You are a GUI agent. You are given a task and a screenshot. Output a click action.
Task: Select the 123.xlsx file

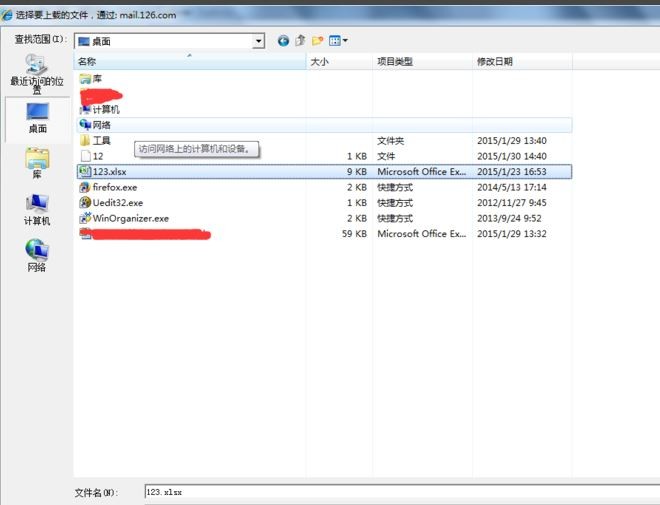(109, 172)
